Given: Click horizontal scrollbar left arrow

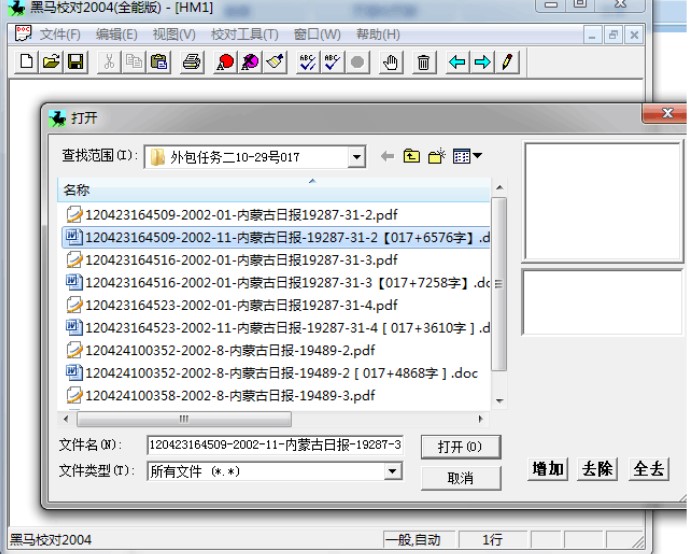Looking at the screenshot, I should tap(66, 419).
